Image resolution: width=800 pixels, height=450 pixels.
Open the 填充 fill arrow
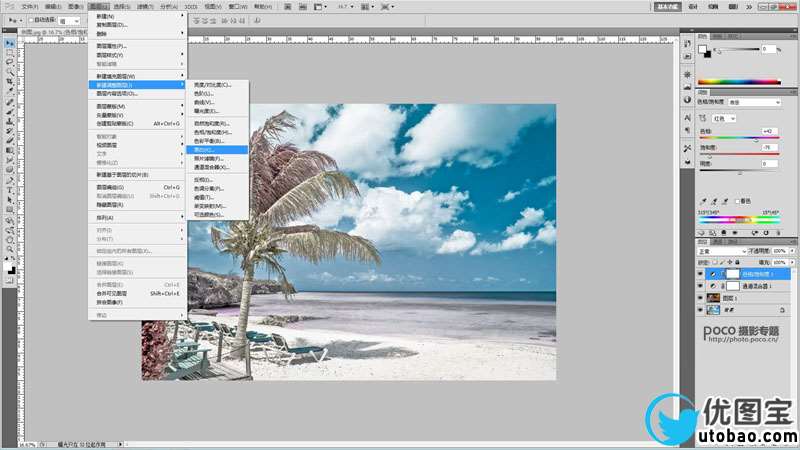pyautogui.click(x=792, y=262)
